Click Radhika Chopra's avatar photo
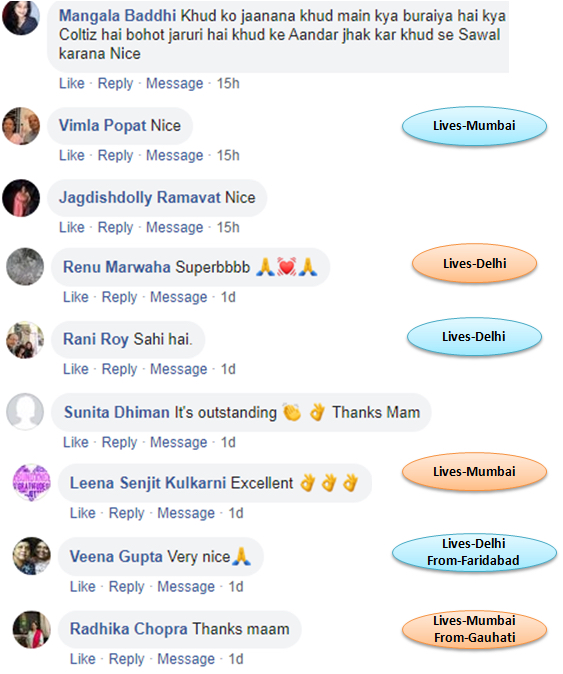Image resolution: width=563 pixels, height=674 pixels. click(x=31, y=629)
